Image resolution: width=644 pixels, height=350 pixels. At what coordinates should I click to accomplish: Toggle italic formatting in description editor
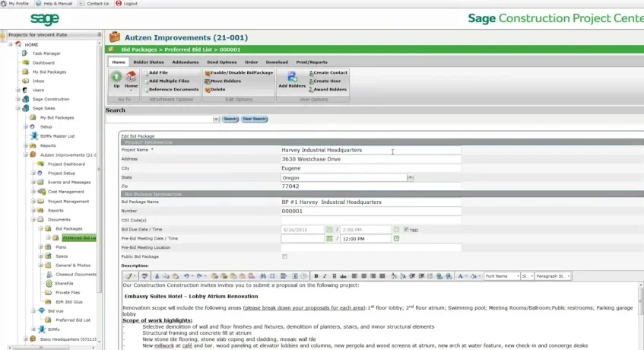pos(325,276)
